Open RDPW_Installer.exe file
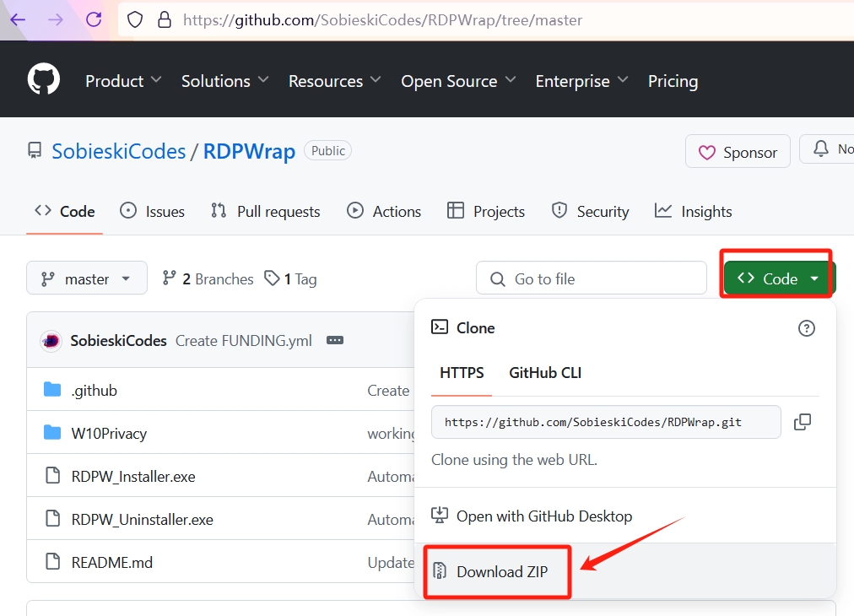Screen dimensions: 854x616 (x=133, y=477)
